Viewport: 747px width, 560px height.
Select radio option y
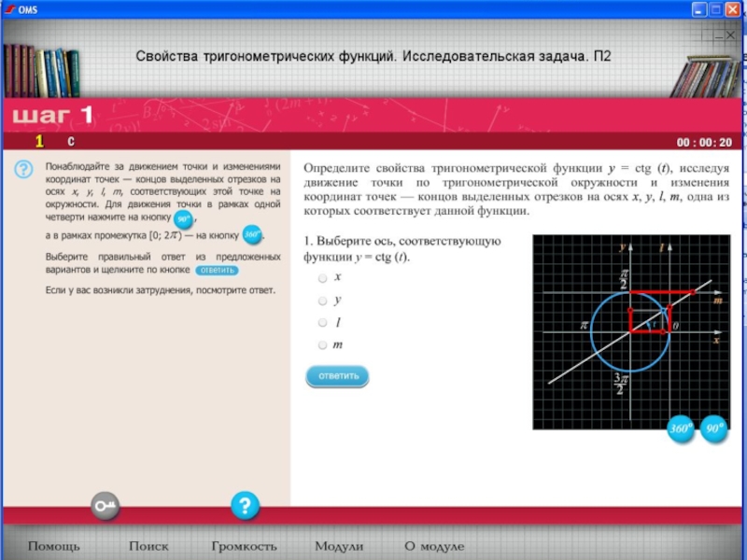coord(322,301)
